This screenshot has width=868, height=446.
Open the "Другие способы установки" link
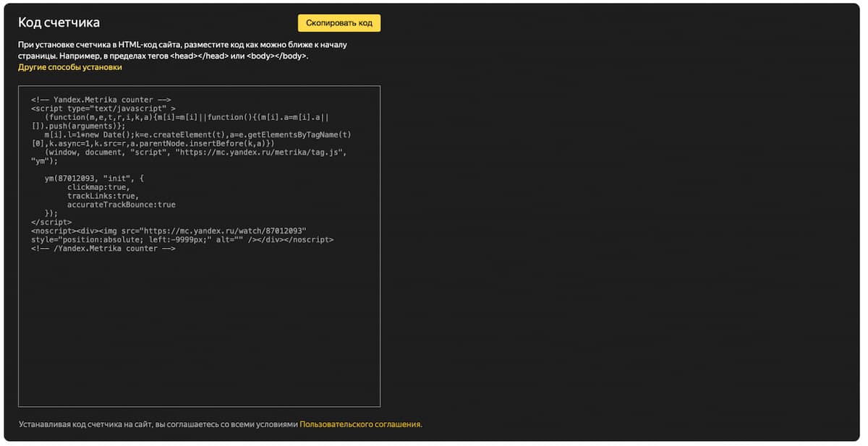click(x=70, y=67)
